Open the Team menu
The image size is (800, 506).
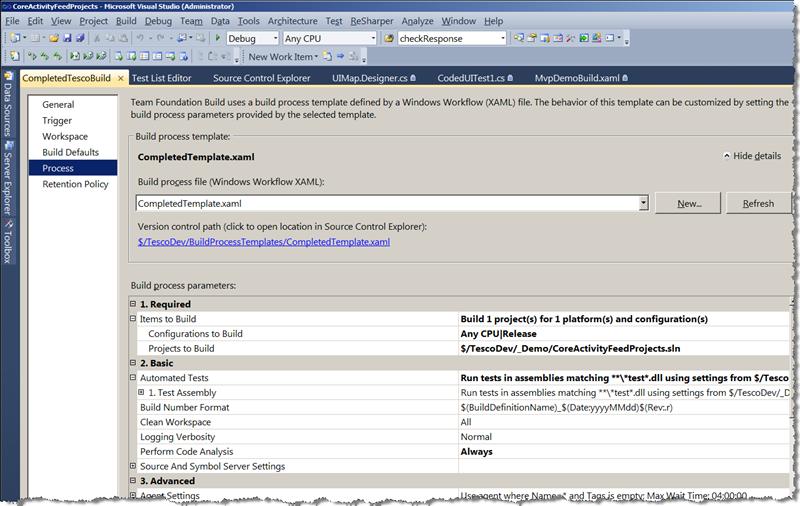pyautogui.click(x=191, y=21)
